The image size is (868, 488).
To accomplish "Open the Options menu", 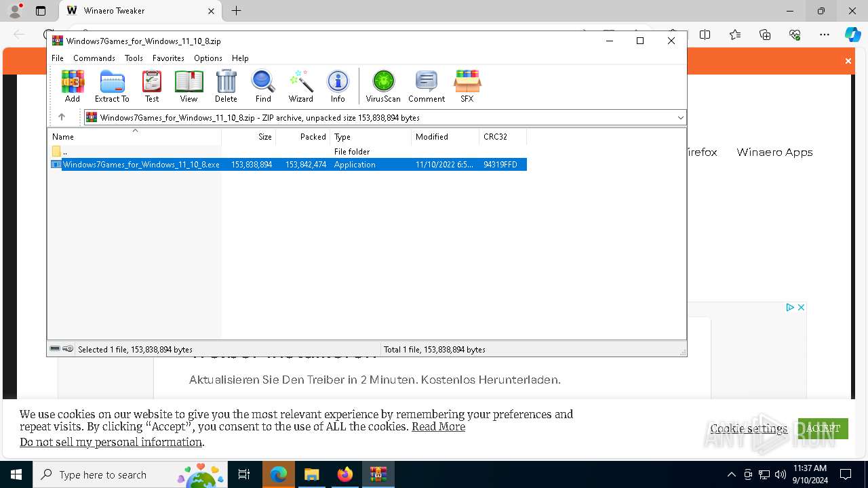I will (x=208, y=58).
